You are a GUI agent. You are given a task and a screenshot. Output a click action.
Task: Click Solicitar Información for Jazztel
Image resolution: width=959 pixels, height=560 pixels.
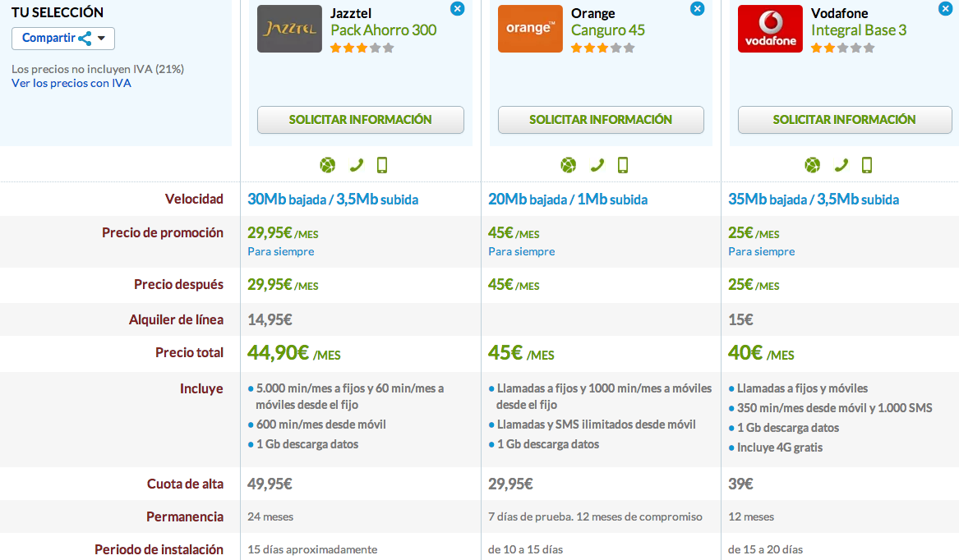pos(360,120)
